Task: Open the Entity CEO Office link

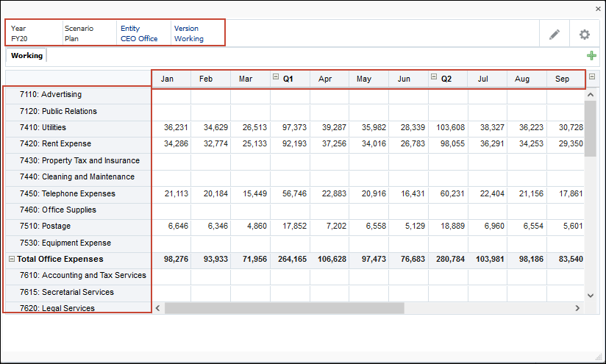Action: pyautogui.click(x=139, y=34)
